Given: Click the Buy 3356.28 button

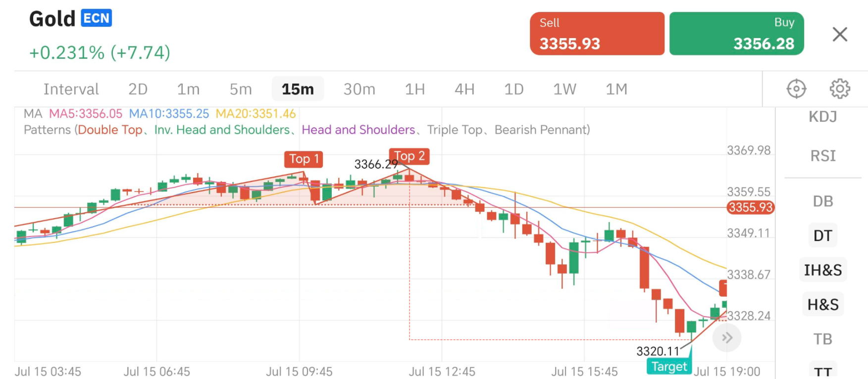Looking at the screenshot, I should coord(736,33).
